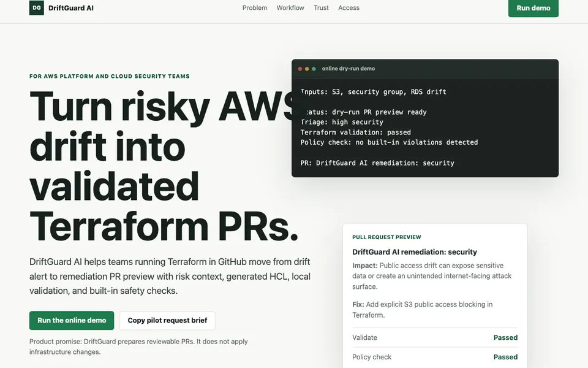
Task: Click the 'DriftGuard AI helps teams' paragraph
Action: pyautogui.click(x=170, y=276)
